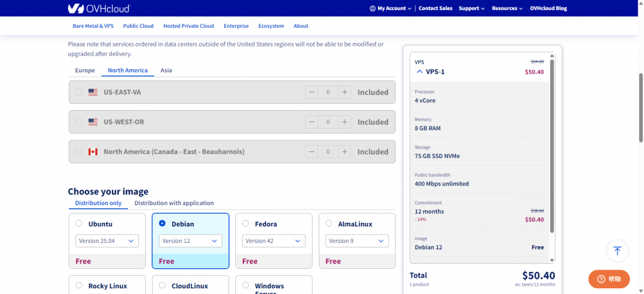Screen dimensions: 644x294
Task: Collapse the VPS-1 summary chevron
Action: [419, 72]
